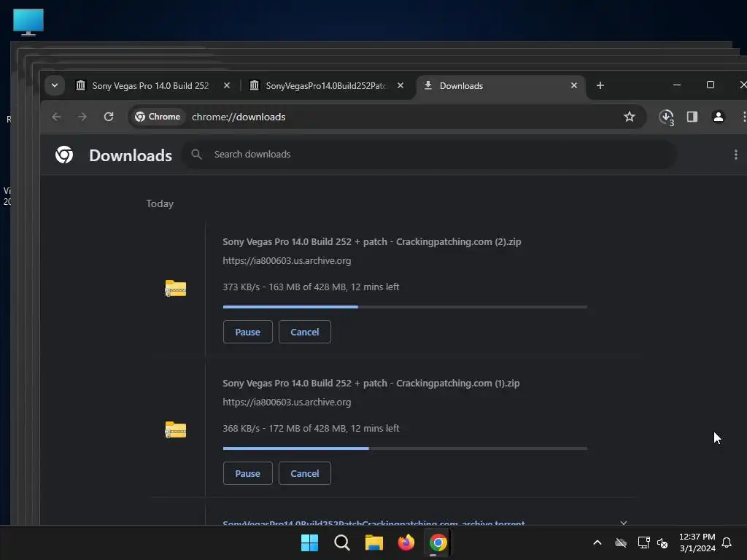Select the This PC desktop icon
This screenshot has width=747, height=560.
(x=28, y=22)
